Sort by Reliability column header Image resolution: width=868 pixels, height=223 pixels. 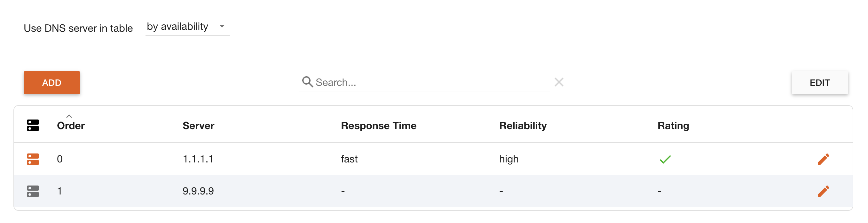[523, 126]
